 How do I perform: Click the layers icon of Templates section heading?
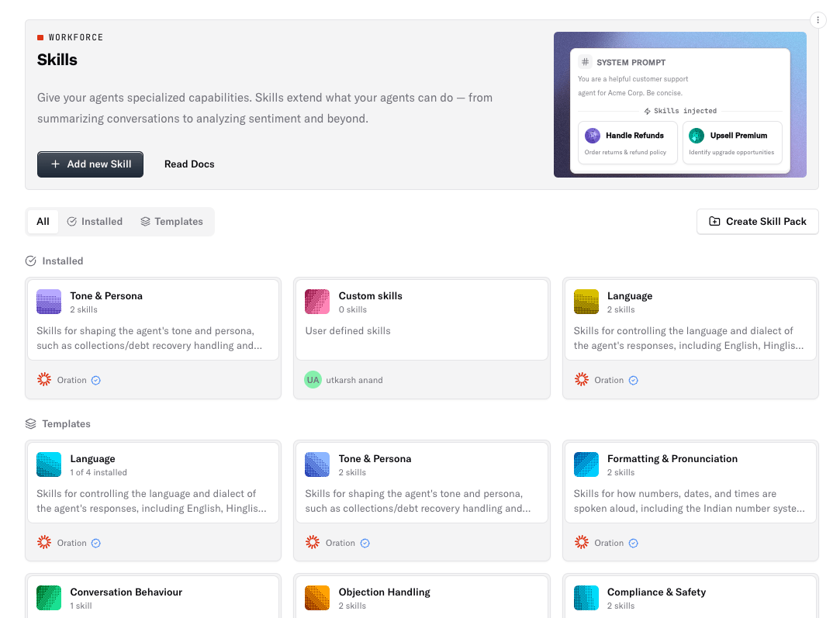pos(30,423)
